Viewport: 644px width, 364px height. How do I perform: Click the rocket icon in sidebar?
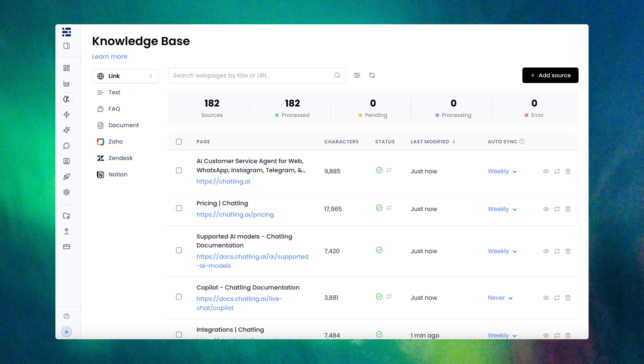coord(66,177)
